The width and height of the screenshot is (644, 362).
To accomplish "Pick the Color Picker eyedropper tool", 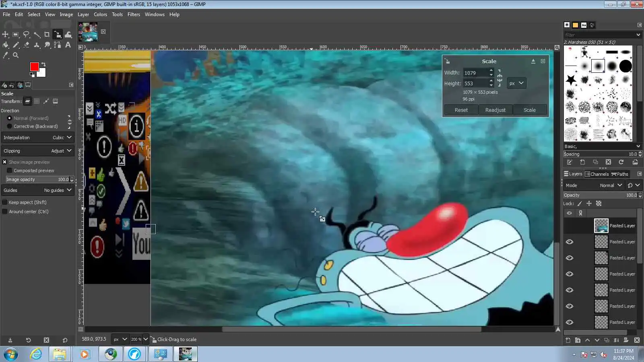I will tap(5, 56).
